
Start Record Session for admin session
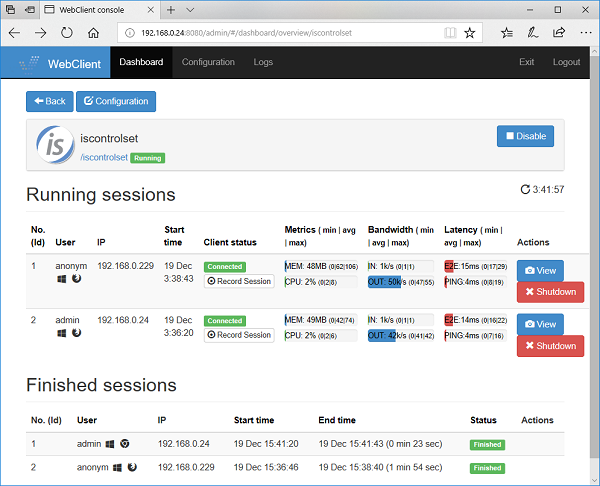pos(239,335)
